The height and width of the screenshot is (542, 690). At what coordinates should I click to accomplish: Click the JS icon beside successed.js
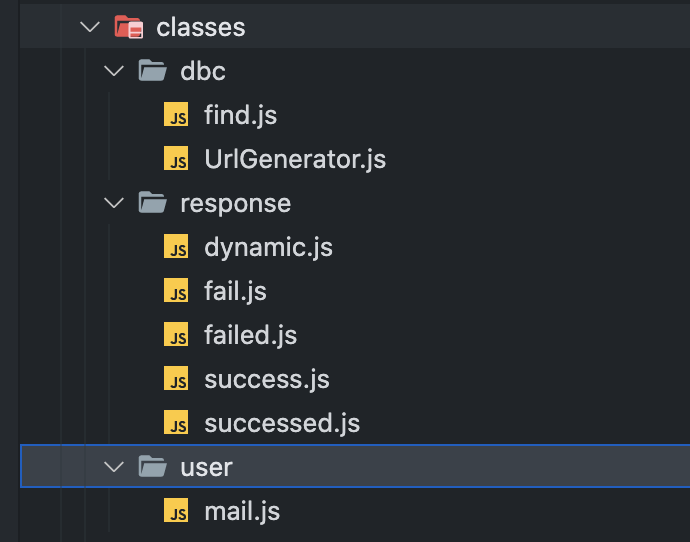(x=177, y=423)
